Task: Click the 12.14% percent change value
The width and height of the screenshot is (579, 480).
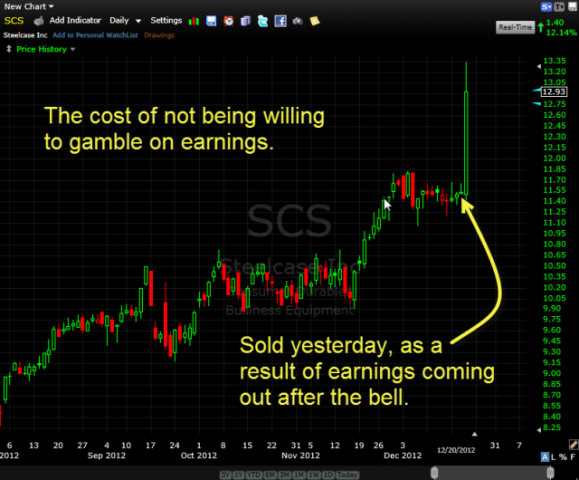Action: pyautogui.click(x=561, y=32)
